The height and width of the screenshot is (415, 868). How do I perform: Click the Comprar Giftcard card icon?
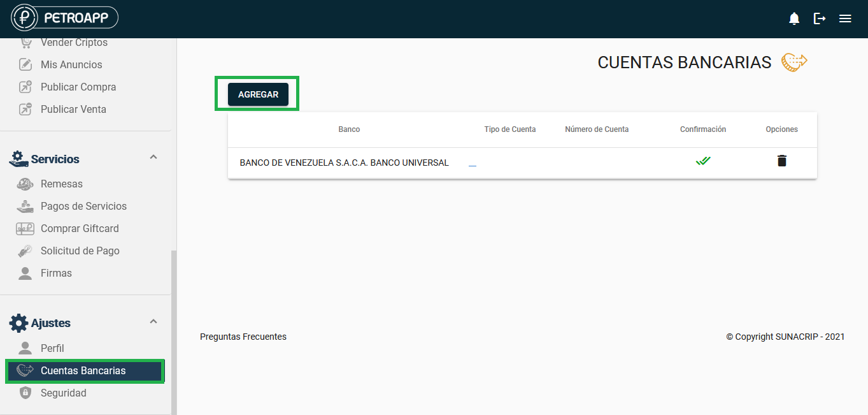pyautogui.click(x=25, y=228)
